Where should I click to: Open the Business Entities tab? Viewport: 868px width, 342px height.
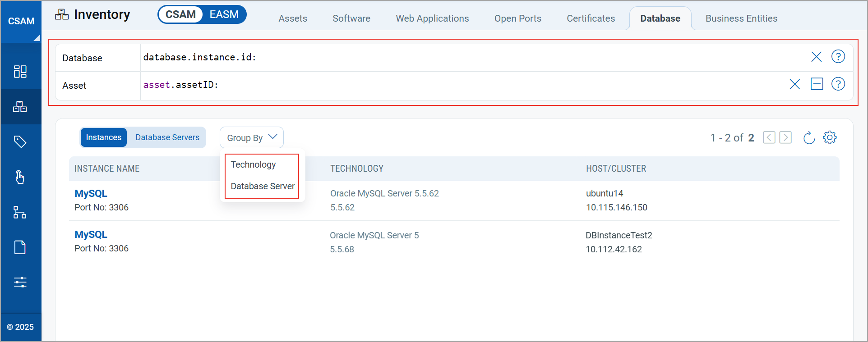(741, 18)
